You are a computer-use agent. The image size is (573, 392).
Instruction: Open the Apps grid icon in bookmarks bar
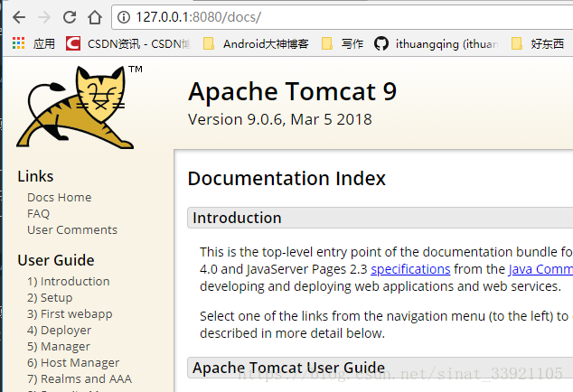point(18,43)
